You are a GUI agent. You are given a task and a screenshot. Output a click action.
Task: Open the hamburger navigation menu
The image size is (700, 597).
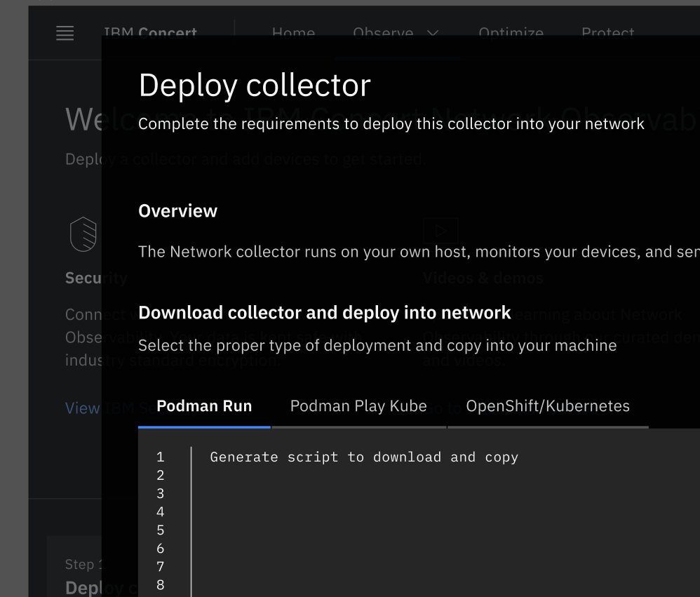click(65, 33)
